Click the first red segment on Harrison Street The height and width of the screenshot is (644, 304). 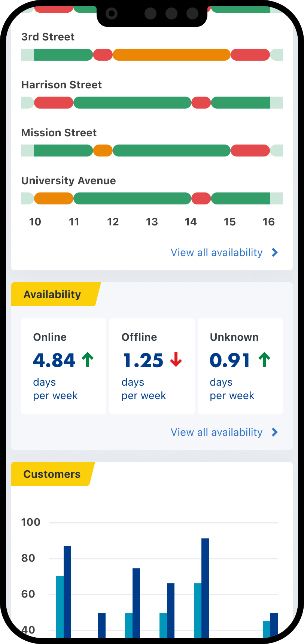54,103
